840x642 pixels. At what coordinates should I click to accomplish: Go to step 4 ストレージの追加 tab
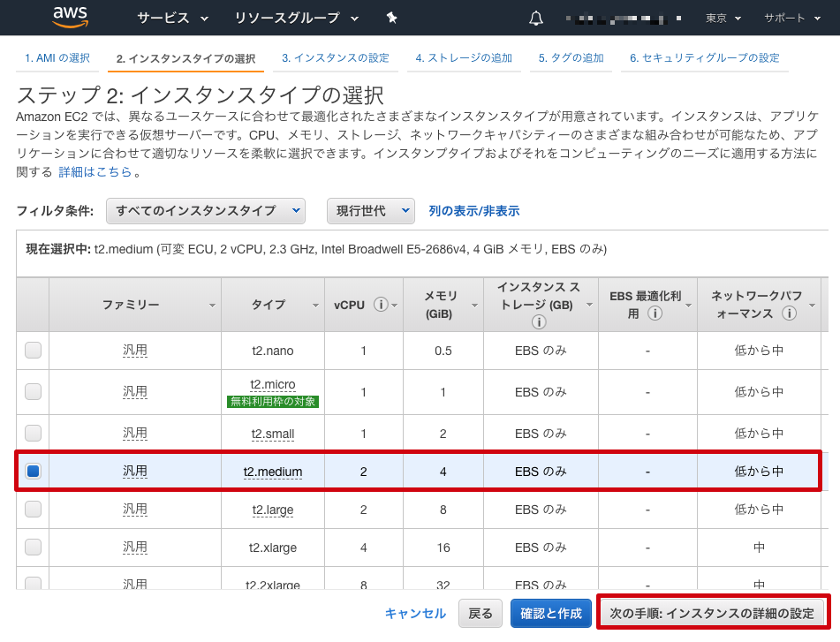coord(464,57)
